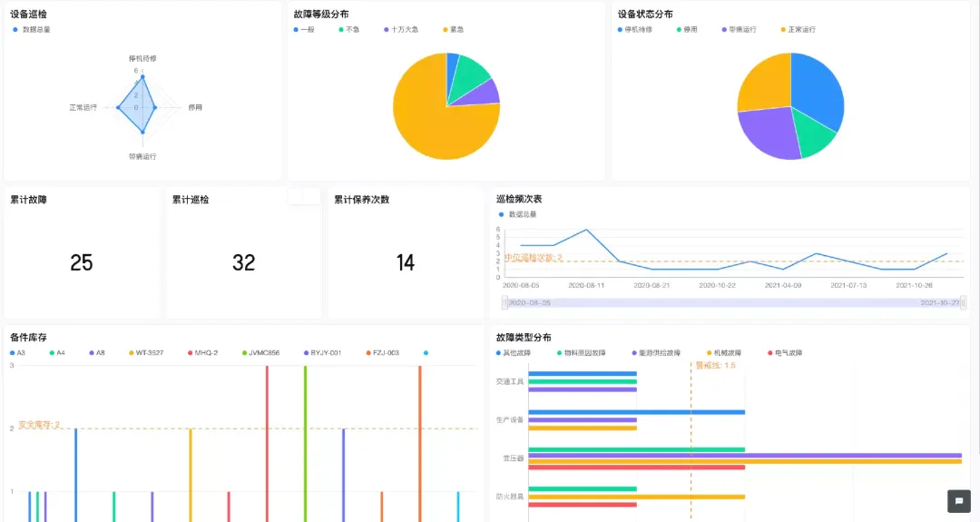This screenshot has width=980, height=522.
Task: Toggle 停用 legend in 设备状态分布
Action: pos(686,29)
